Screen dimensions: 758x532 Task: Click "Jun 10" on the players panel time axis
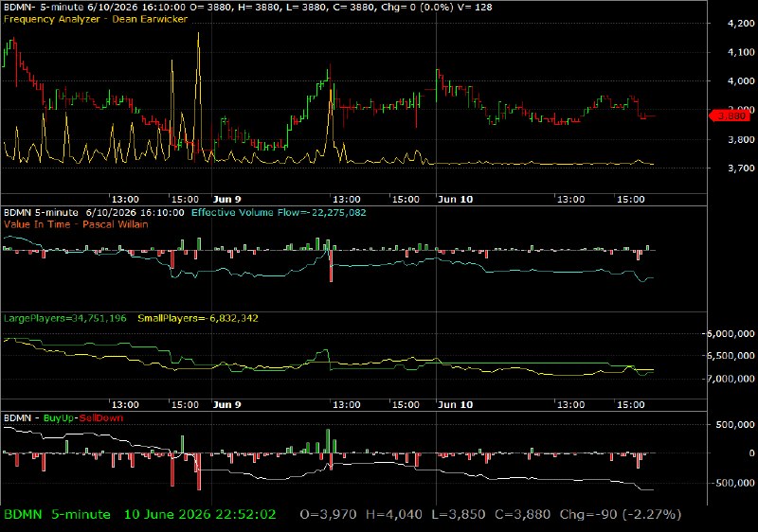click(455, 405)
